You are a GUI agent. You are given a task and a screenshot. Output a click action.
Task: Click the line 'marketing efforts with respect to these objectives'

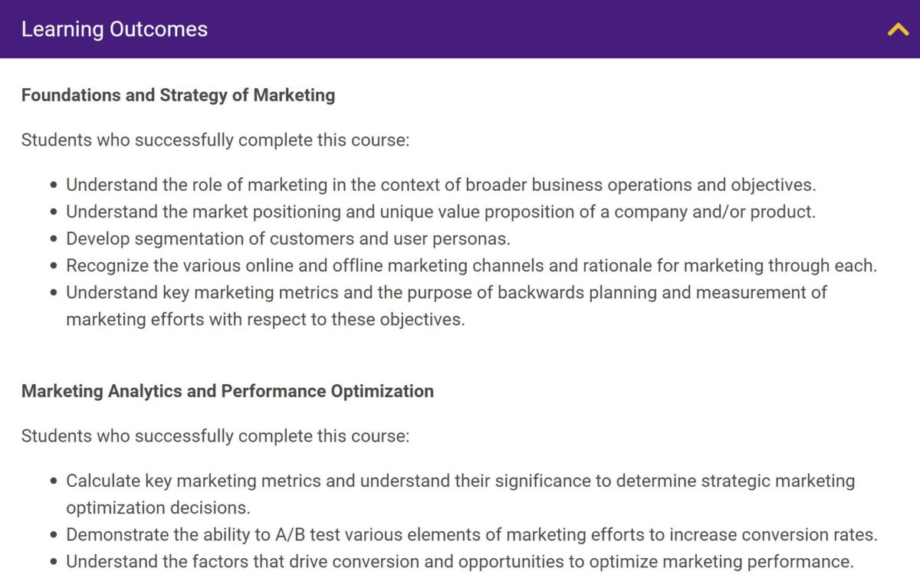point(265,319)
